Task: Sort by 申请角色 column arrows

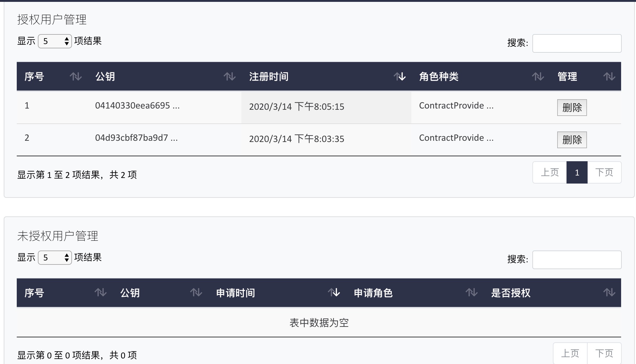Action: coord(472,292)
